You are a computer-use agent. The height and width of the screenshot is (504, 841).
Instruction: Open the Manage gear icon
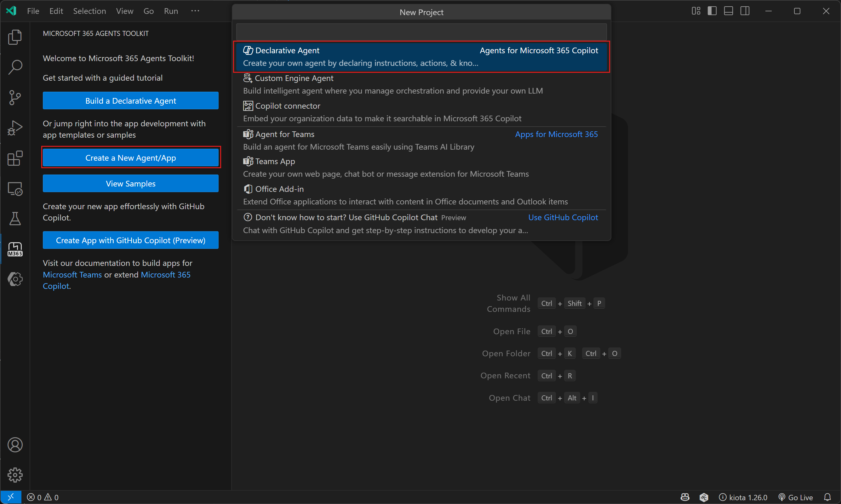point(15,475)
